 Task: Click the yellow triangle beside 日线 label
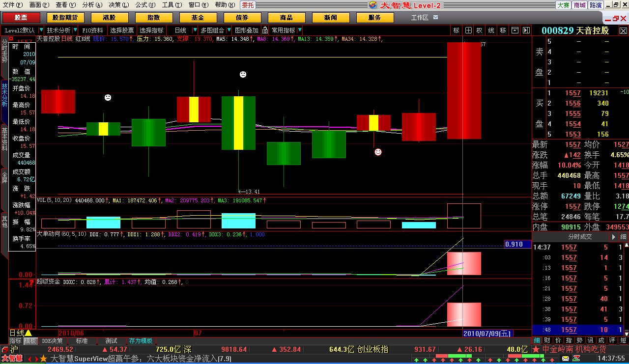pos(28,333)
